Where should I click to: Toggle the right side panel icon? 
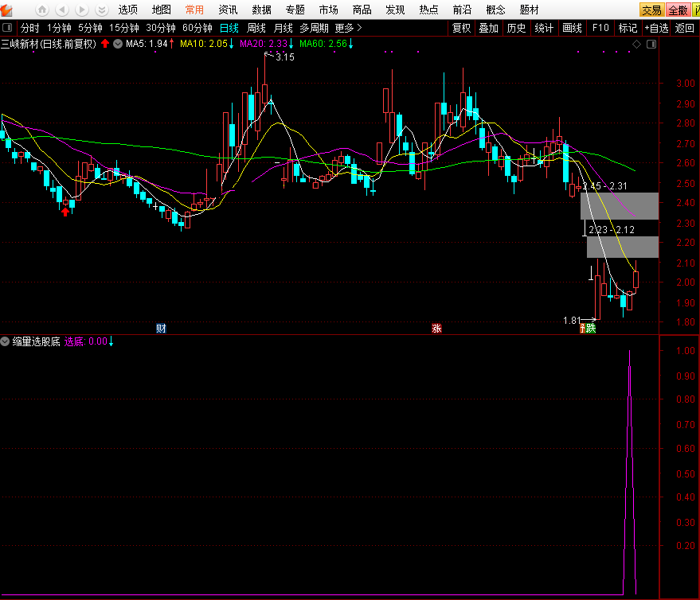click(x=651, y=44)
